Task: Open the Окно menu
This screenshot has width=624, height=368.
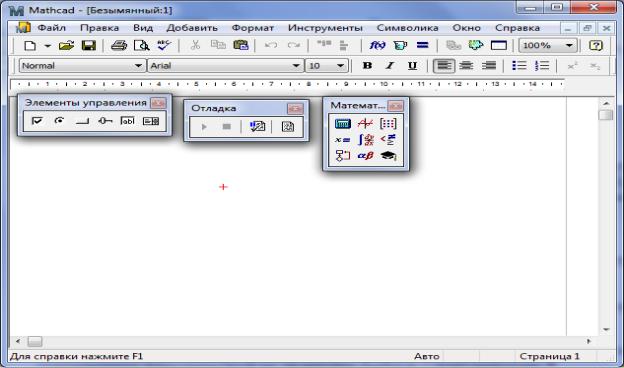Action: [x=466, y=28]
